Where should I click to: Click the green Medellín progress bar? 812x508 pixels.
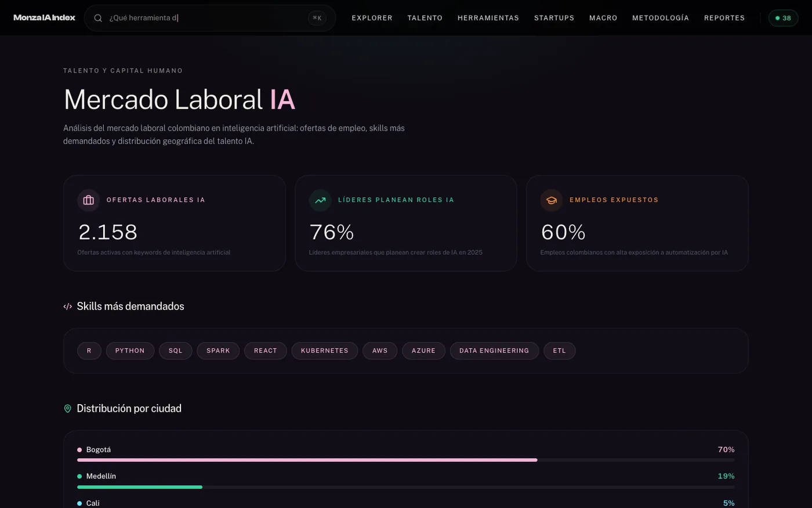point(140,487)
